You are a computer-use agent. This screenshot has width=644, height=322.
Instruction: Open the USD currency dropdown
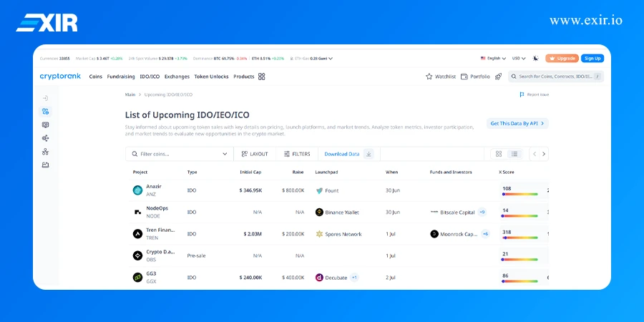tap(517, 58)
